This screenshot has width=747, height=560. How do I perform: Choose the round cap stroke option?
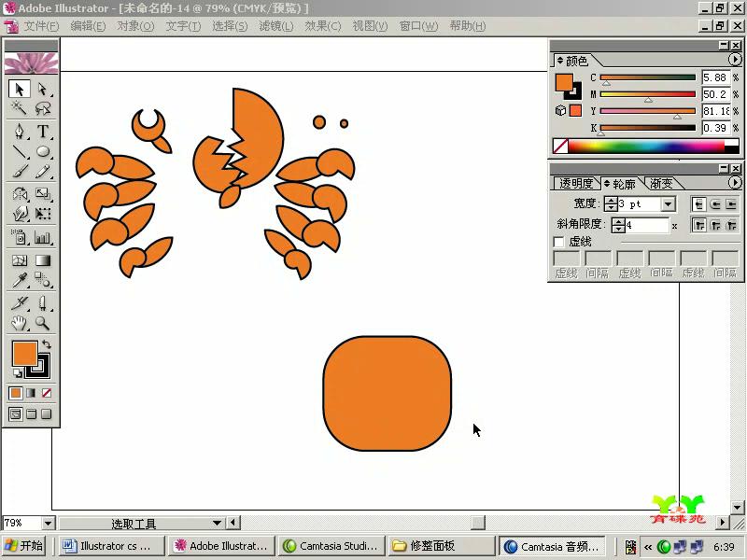pos(715,204)
